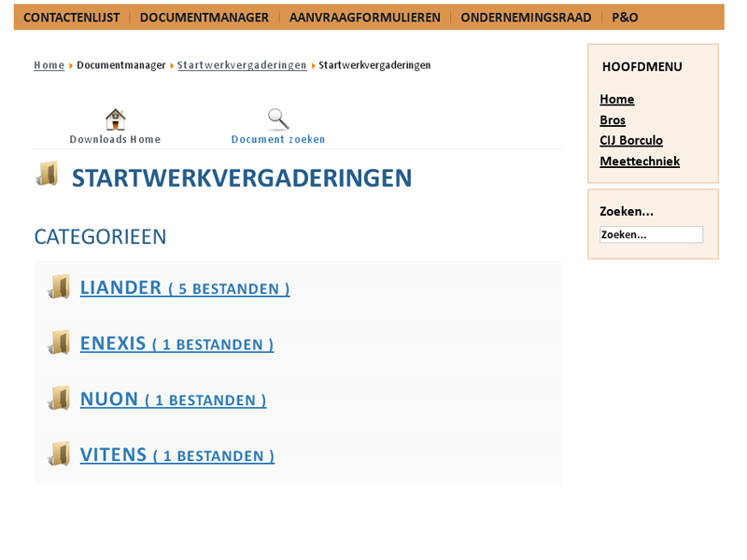The image size is (747, 560).
Task: Open the P&O menu item
Action: 625,18
